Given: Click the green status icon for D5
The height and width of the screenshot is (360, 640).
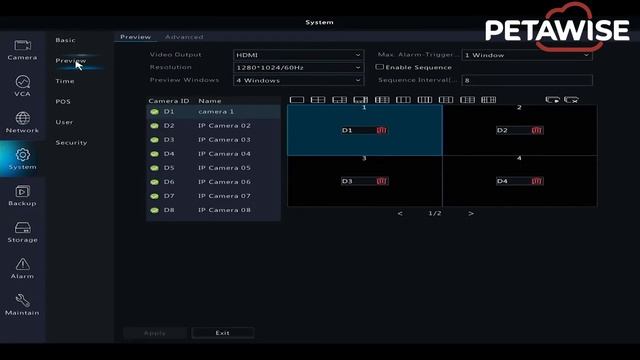Looking at the screenshot, I should pos(154,168).
